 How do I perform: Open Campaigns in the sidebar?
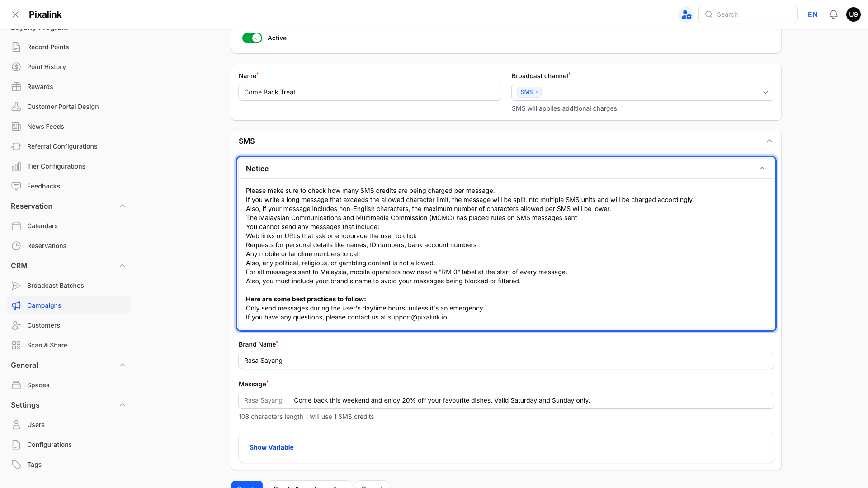point(69,305)
